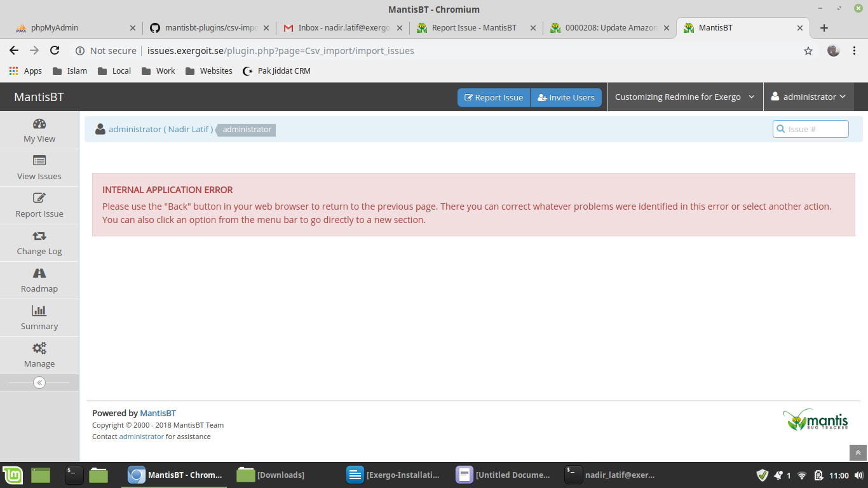Image resolution: width=868 pixels, height=488 pixels.
Task: Click the security shield tray icon
Action: coord(763,475)
